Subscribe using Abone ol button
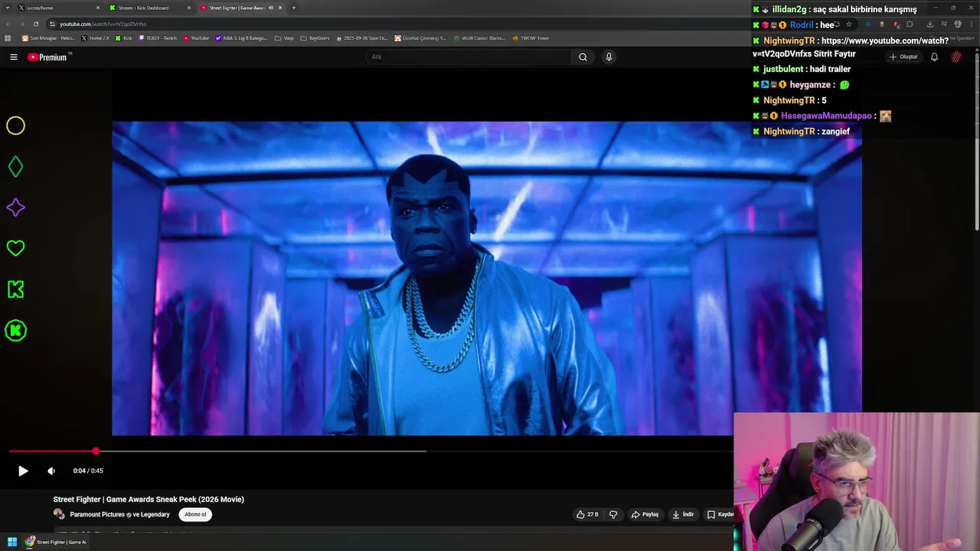Viewport: 980px width, 551px height. 195,514
